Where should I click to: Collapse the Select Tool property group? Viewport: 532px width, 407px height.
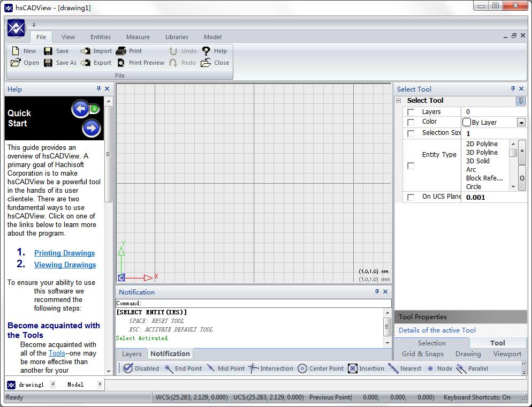[x=398, y=101]
